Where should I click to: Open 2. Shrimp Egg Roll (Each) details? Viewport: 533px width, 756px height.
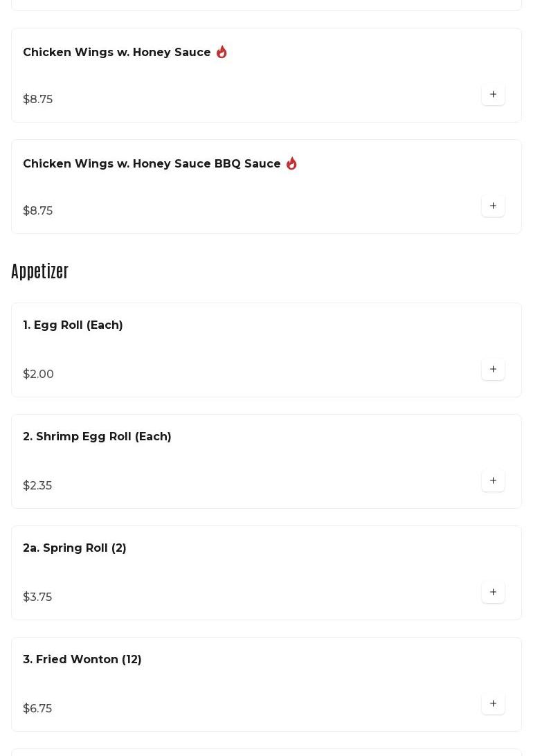97,437
